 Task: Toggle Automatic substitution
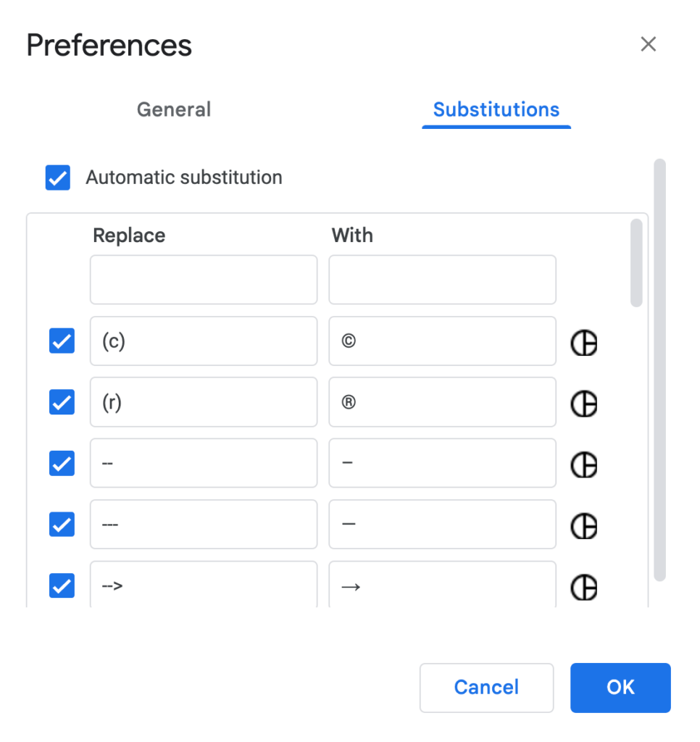(58, 178)
